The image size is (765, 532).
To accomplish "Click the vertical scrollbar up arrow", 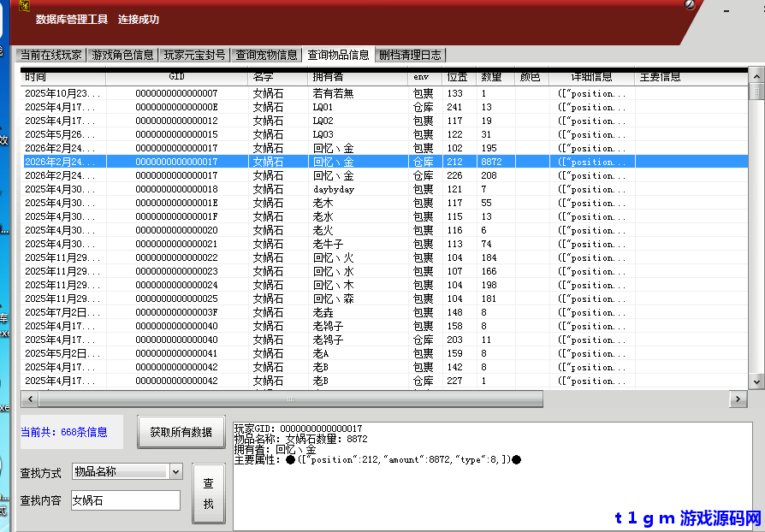I will click(756, 77).
